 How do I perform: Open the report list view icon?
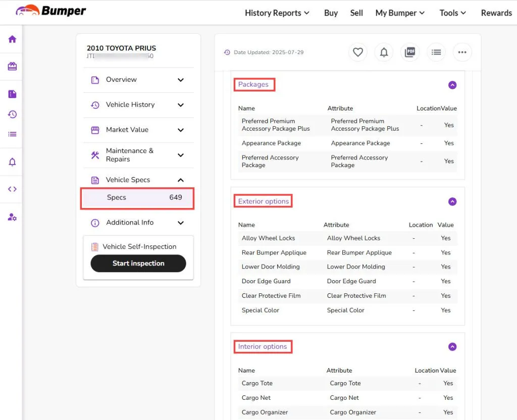pyautogui.click(x=436, y=52)
